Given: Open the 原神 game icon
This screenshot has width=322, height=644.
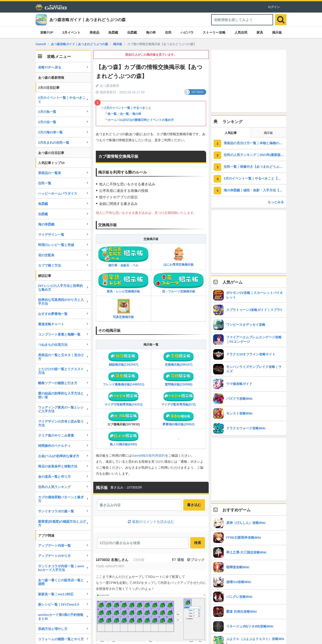Looking at the screenshot, I should pos(218,523).
